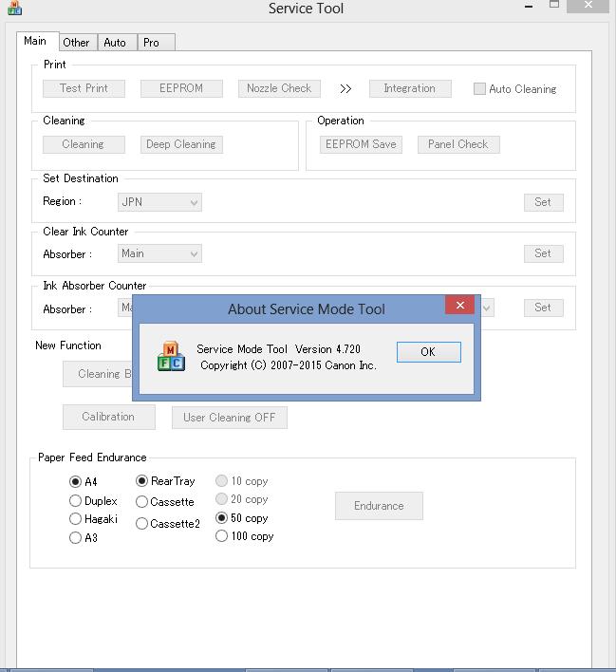Open the Auto tab
Image resolution: width=616 pixels, height=672 pixels.
pyautogui.click(x=116, y=43)
